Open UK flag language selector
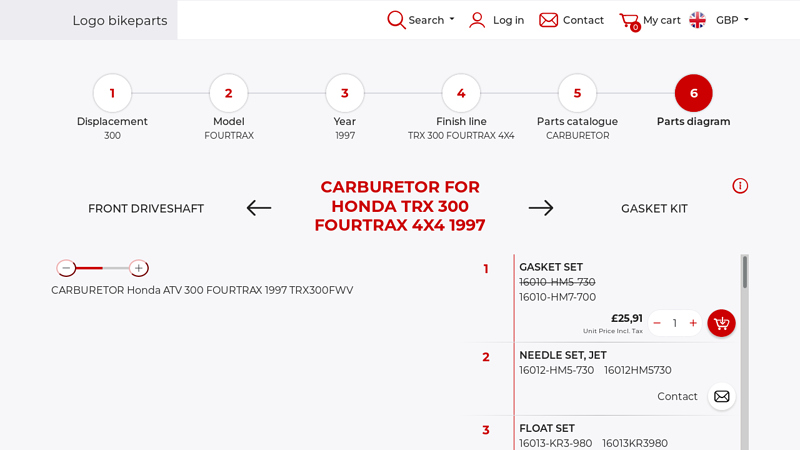 (698, 20)
